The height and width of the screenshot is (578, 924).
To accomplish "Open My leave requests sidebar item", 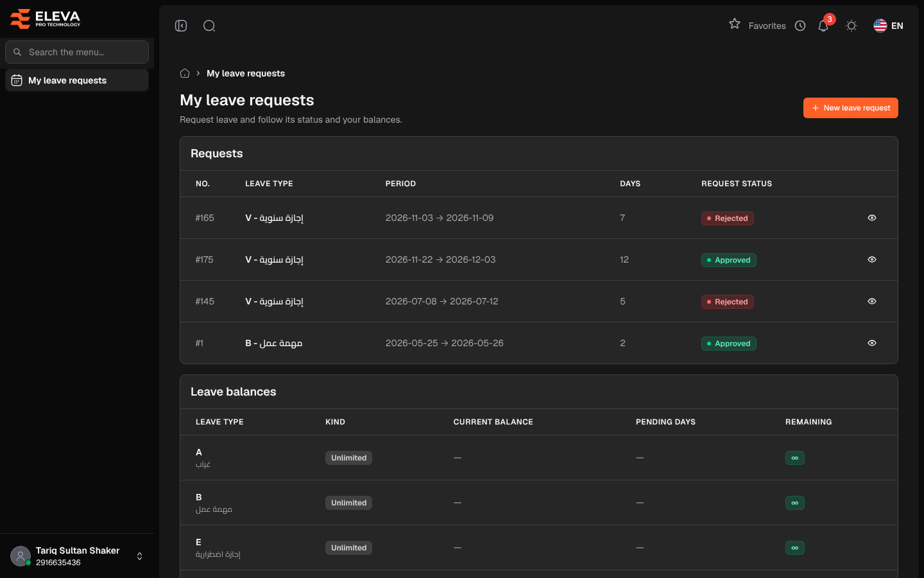I will click(x=77, y=80).
